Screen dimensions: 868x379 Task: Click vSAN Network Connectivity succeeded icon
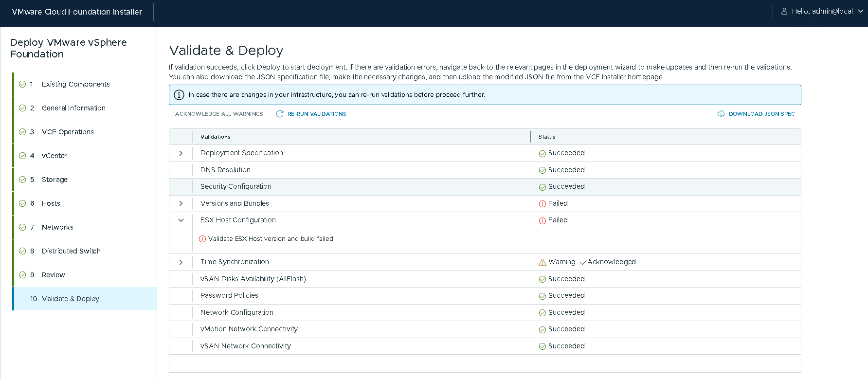pos(542,346)
